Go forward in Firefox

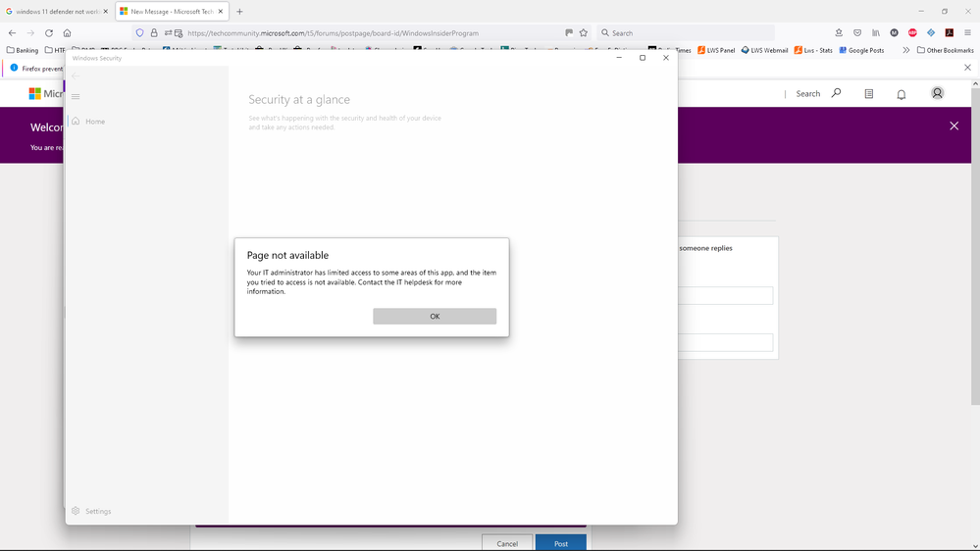point(30,33)
